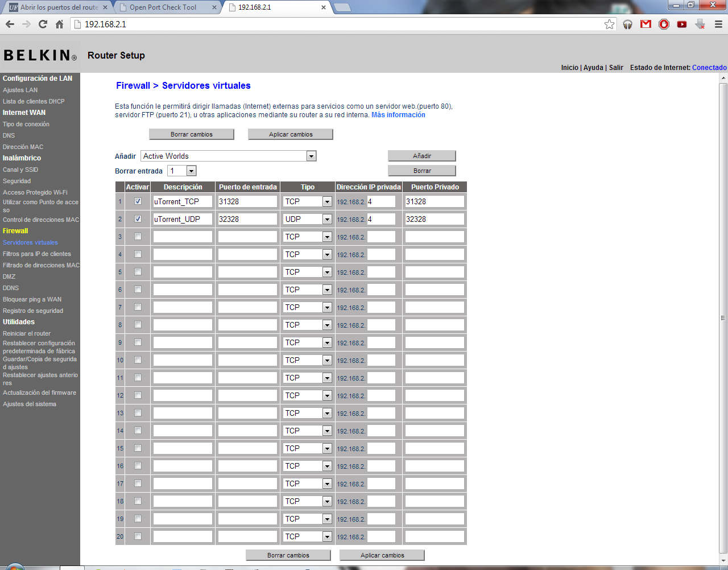Open the 'Ayuda' link

593,67
